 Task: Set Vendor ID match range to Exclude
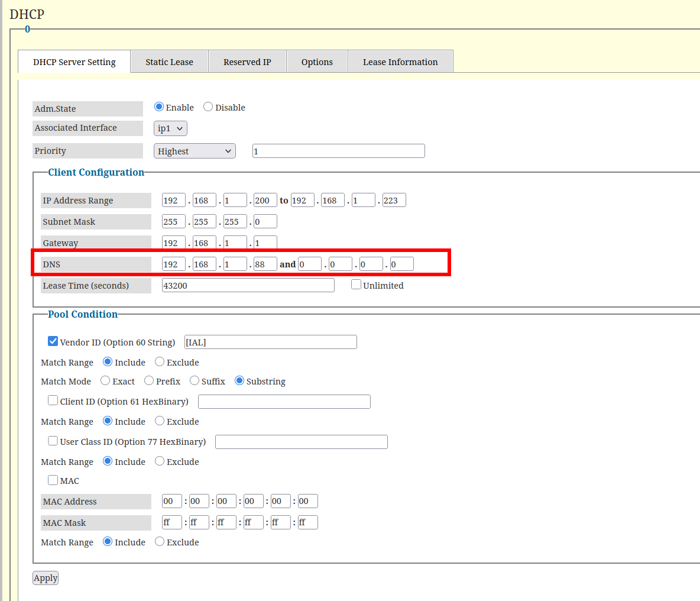[160, 362]
